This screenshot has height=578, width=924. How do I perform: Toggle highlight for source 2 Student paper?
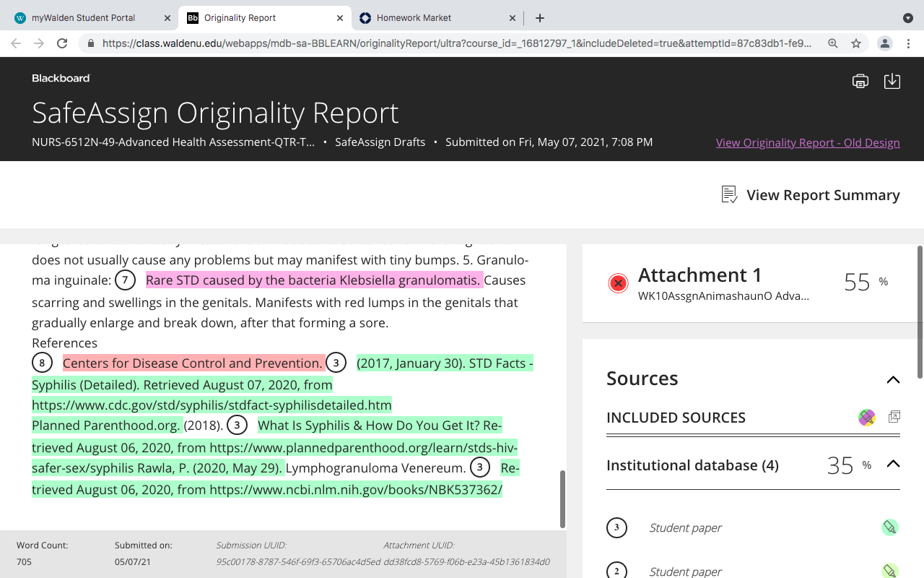pos(890,571)
